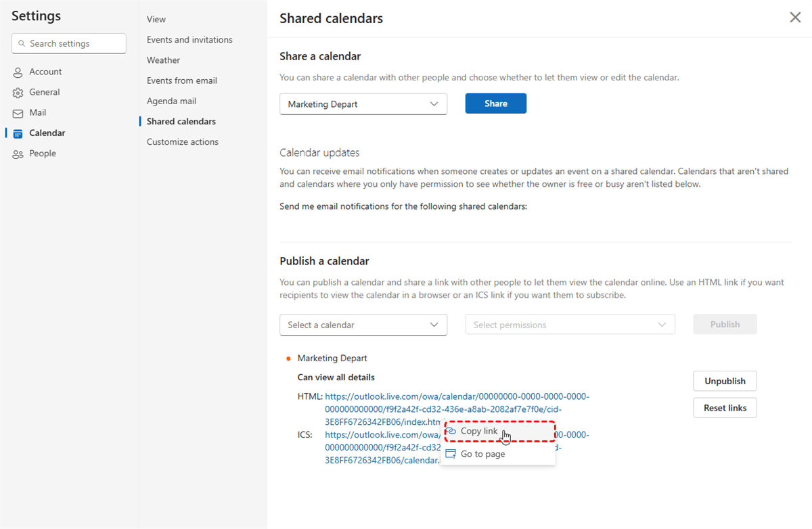Choose Copy link from context menu
Image resolution: width=812 pixels, height=529 pixels.
[479, 432]
